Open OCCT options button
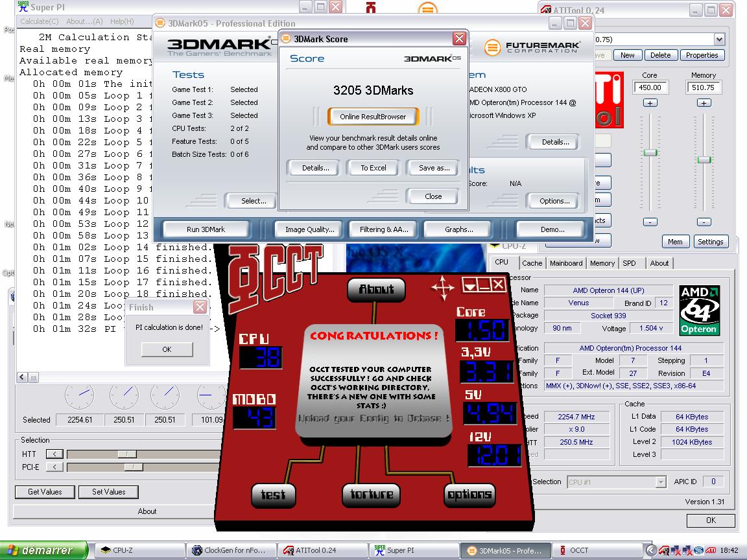The height and width of the screenshot is (560, 747). click(469, 495)
